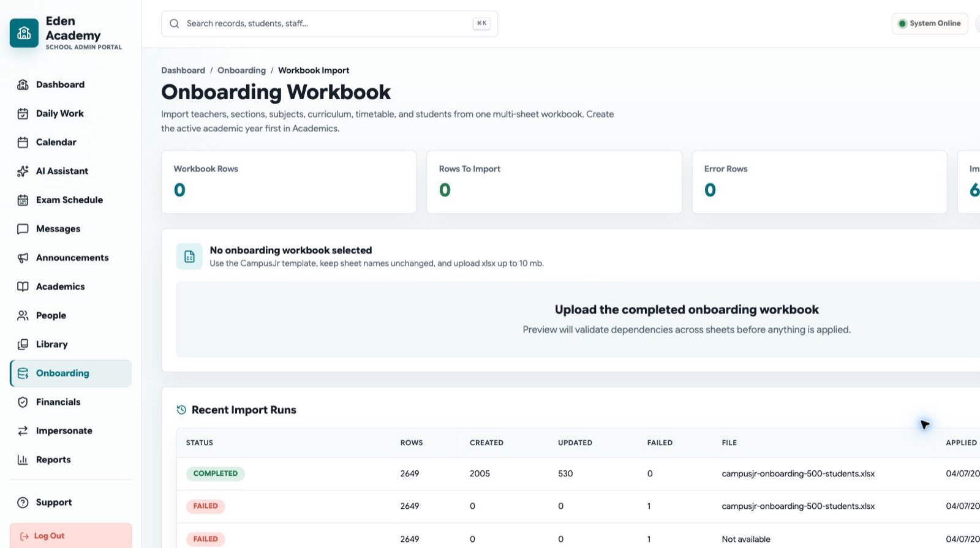
Task: Click the upload onboarding workbook drop zone
Action: point(578,320)
